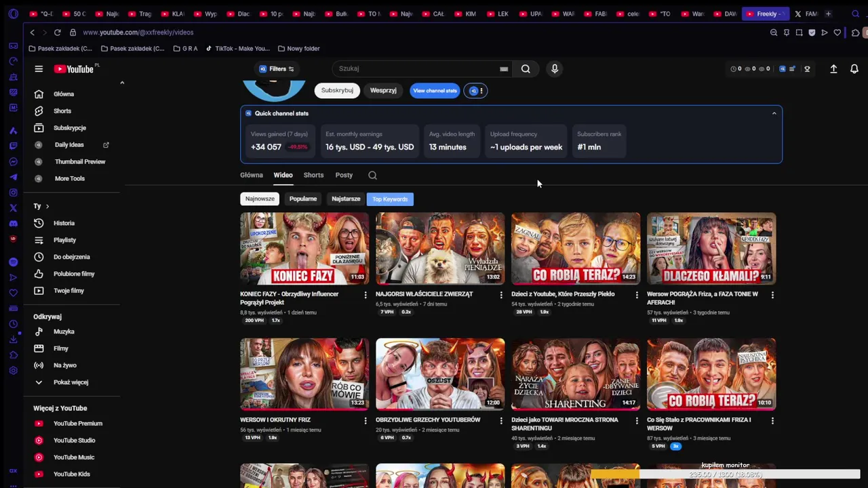Open history clock icon in Opera sidebar
The image size is (868, 488).
13,324
